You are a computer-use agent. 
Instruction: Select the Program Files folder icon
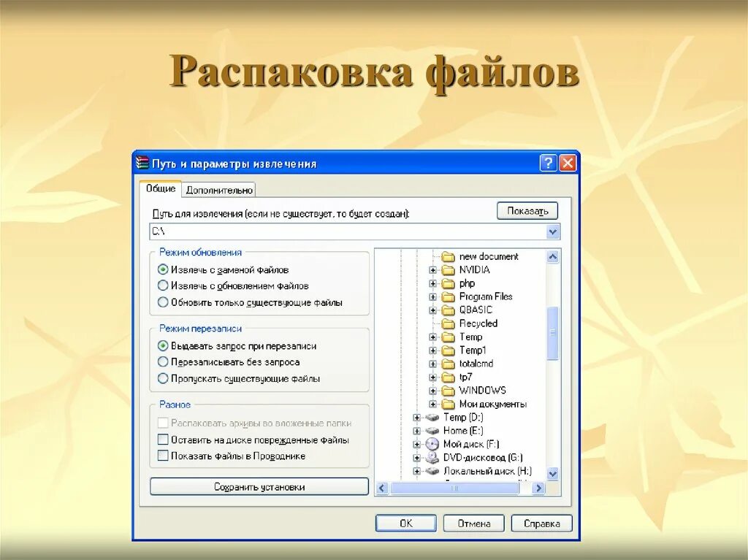pos(448,296)
